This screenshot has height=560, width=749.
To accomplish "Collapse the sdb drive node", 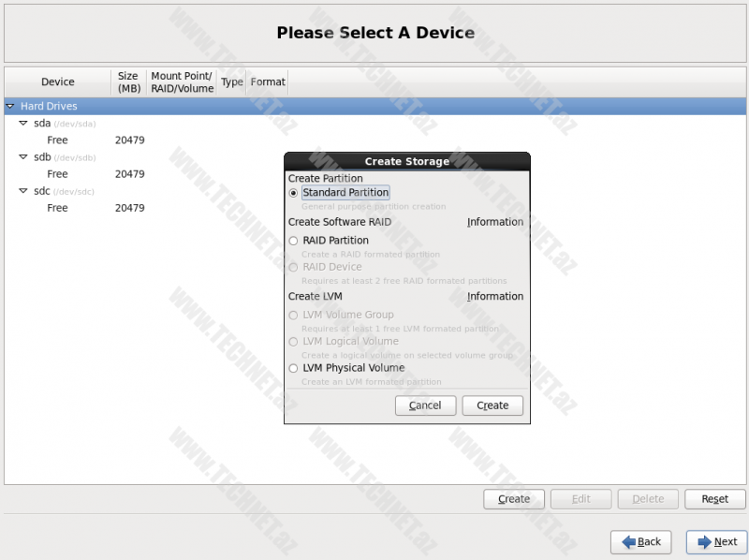I will [23, 157].
